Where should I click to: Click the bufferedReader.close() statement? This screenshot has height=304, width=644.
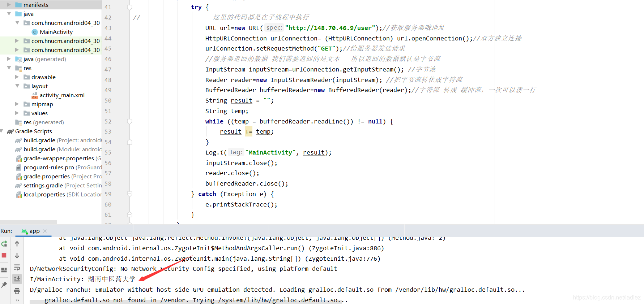[x=247, y=183]
